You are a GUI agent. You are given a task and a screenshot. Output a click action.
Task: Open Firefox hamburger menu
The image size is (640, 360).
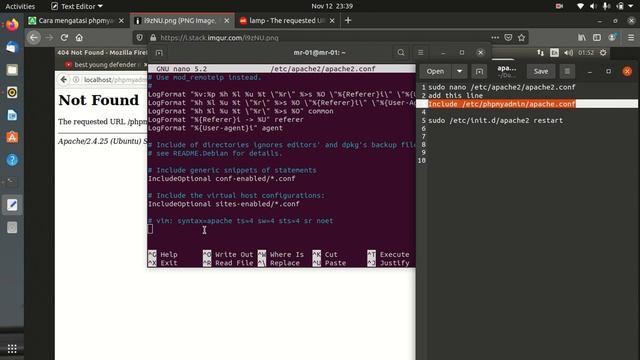point(631,38)
